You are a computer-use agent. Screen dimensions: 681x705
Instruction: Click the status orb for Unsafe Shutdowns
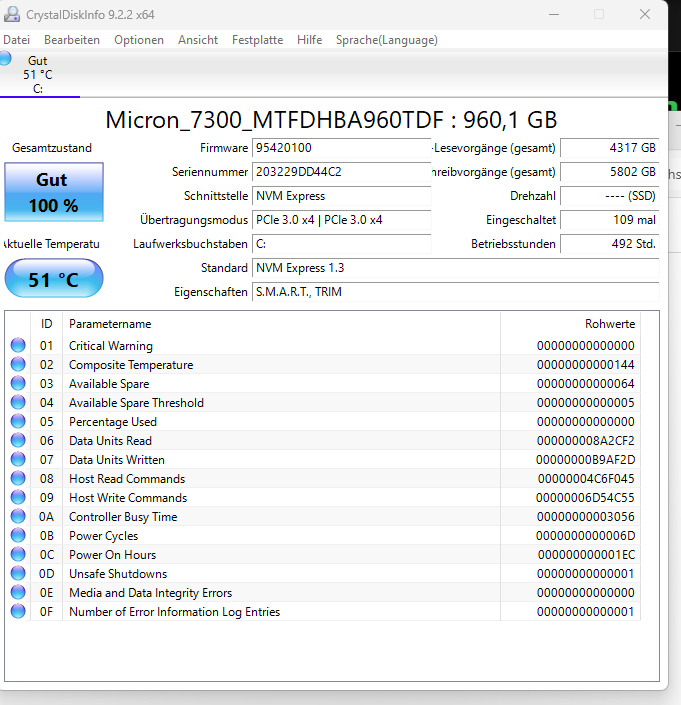click(18, 573)
